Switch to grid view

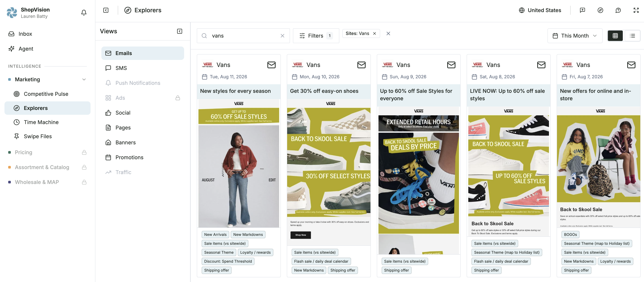(615, 36)
